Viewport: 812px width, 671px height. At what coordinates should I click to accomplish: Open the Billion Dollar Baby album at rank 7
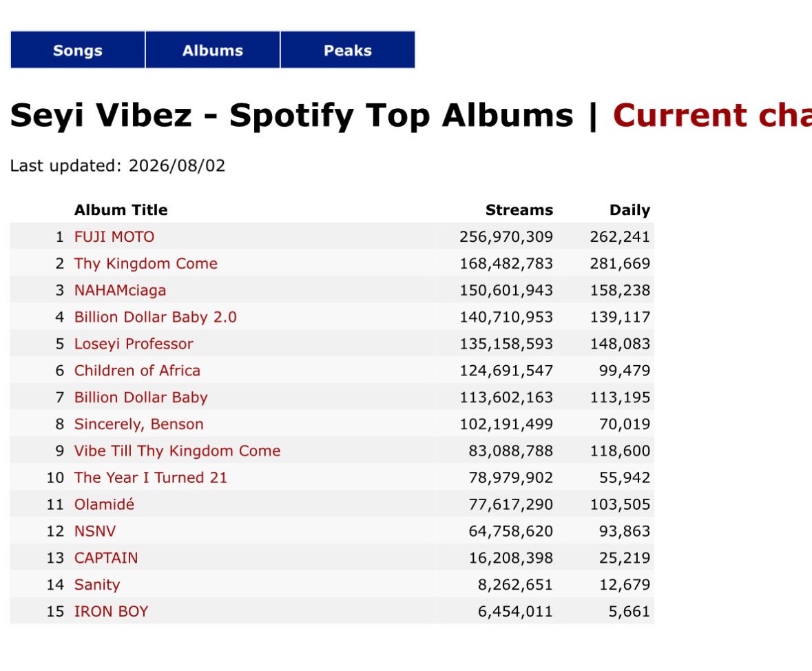pos(141,398)
